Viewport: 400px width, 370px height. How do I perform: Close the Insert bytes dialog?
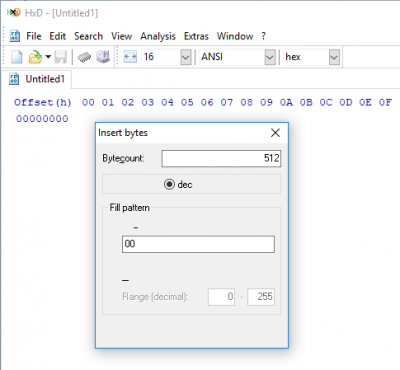coord(275,133)
